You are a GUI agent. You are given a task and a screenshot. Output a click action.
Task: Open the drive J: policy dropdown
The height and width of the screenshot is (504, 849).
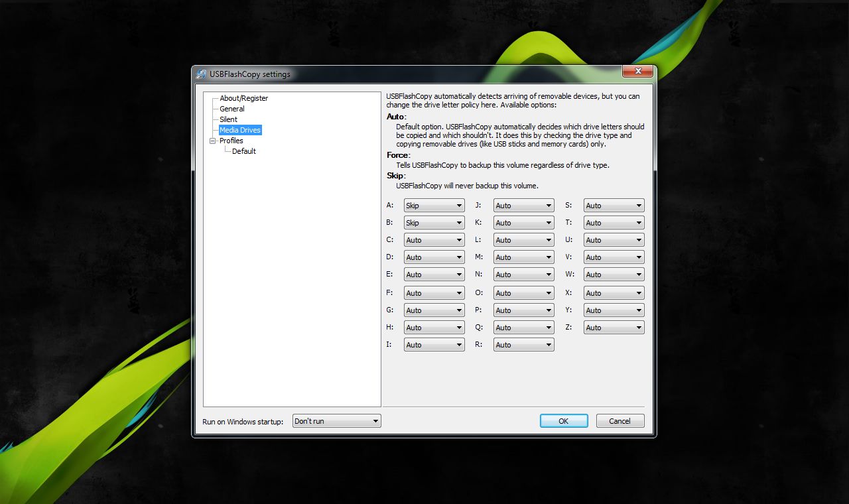coord(523,206)
